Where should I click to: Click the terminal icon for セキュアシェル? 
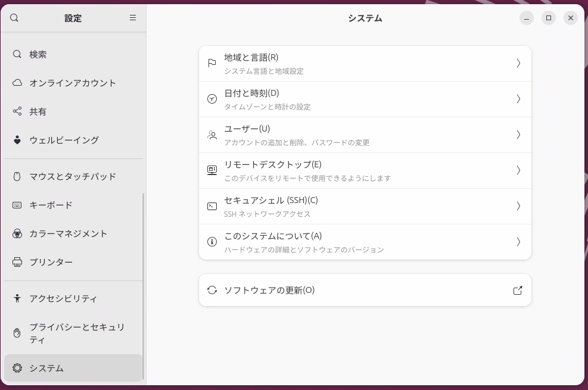point(212,206)
